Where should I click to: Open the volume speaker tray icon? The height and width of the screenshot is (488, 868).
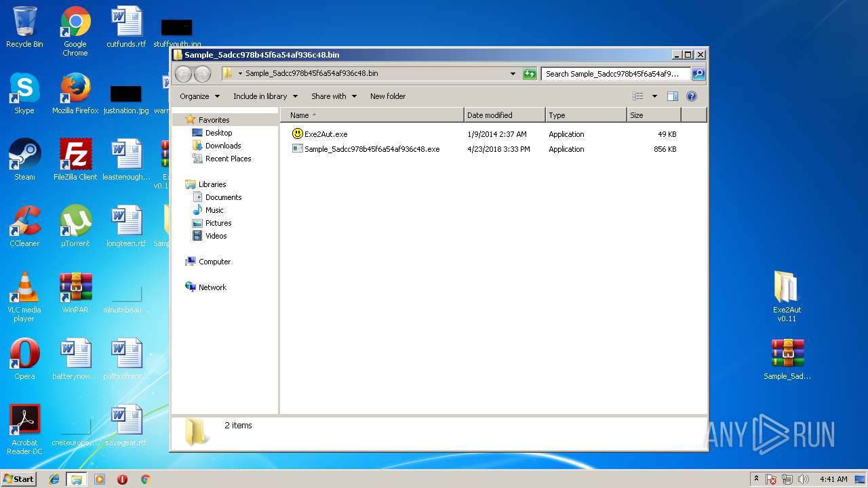tap(804, 479)
